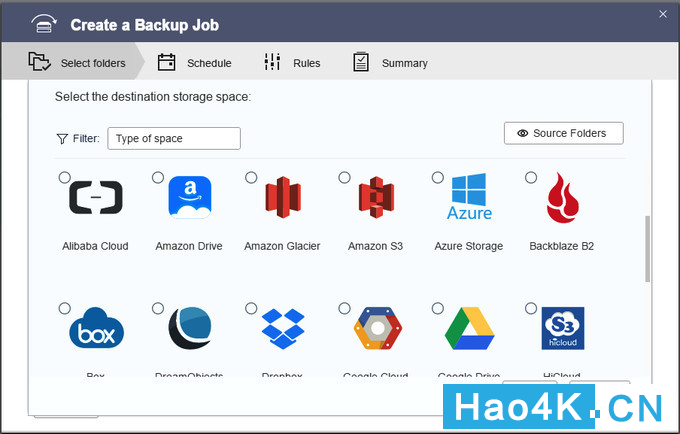The height and width of the screenshot is (434, 680).
Task: Click the HiCloud S3 logo icon
Action: click(563, 328)
